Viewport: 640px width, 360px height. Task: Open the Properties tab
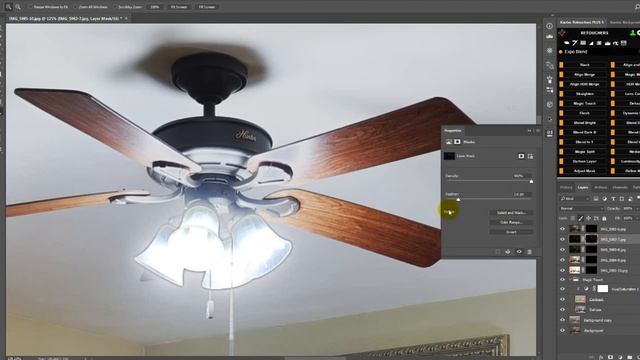click(x=453, y=131)
